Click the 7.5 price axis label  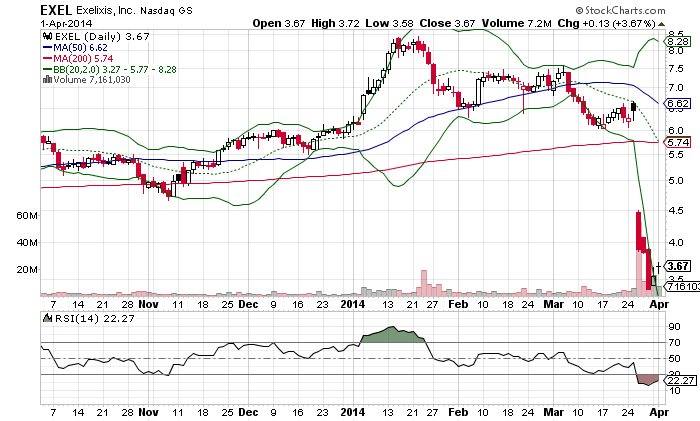coord(675,69)
